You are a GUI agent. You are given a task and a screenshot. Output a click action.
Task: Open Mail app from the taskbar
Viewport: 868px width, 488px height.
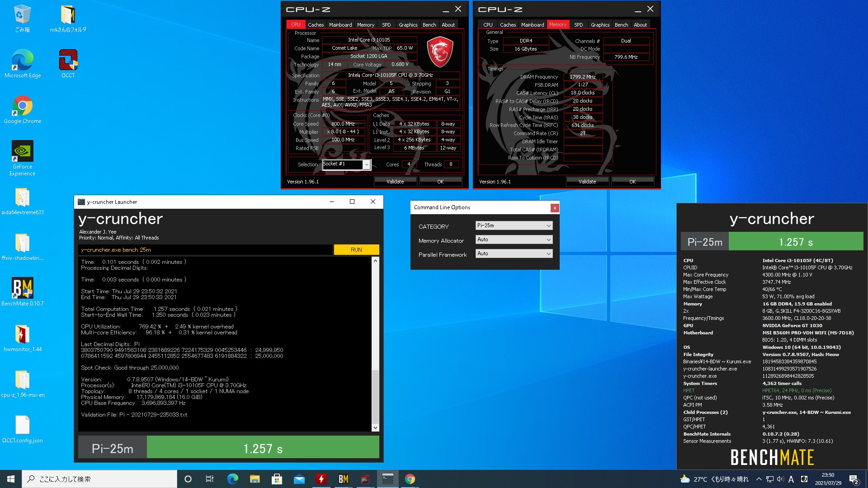pos(299,479)
